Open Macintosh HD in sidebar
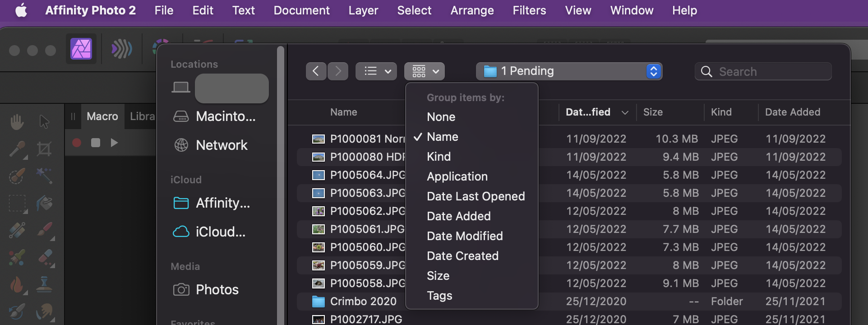This screenshot has width=868, height=325. pyautogui.click(x=215, y=116)
